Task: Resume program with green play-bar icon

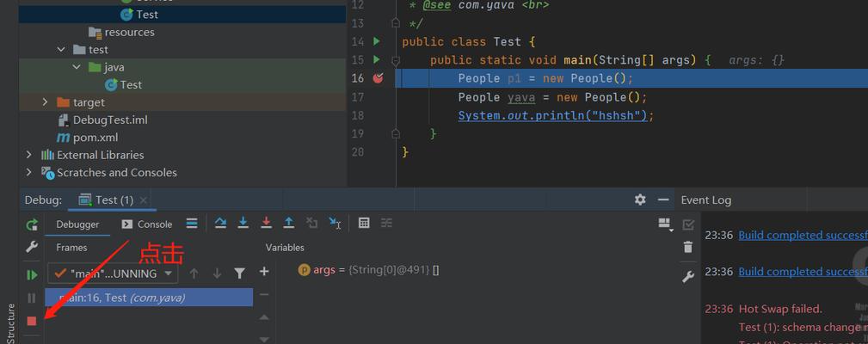Action: 32,275
